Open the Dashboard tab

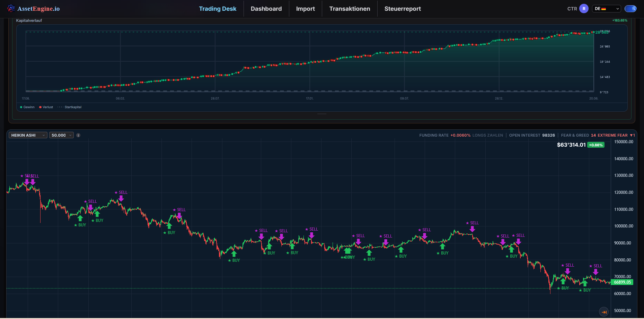pos(266,9)
